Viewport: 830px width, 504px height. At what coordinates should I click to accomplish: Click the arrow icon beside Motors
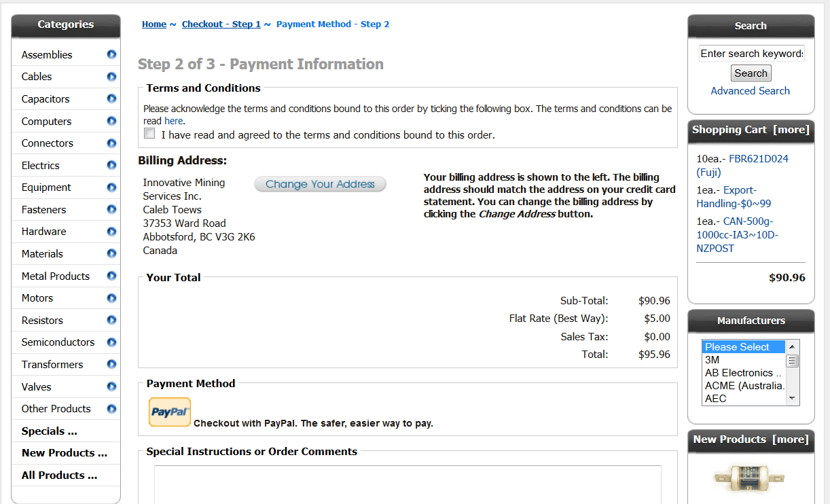click(x=111, y=298)
